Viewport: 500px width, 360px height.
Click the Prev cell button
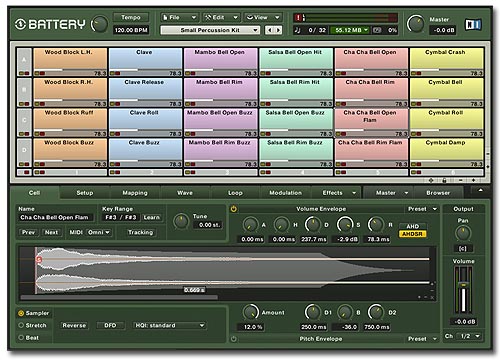pos(28,232)
